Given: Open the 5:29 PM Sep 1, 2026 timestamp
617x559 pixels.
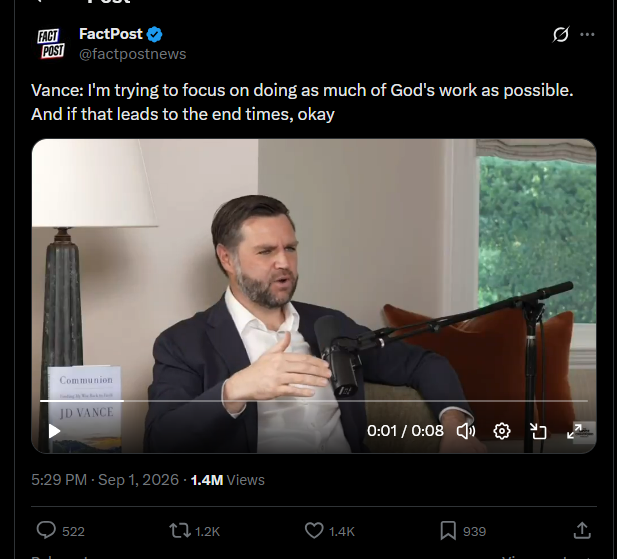Looking at the screenshot, I should 105,480.
